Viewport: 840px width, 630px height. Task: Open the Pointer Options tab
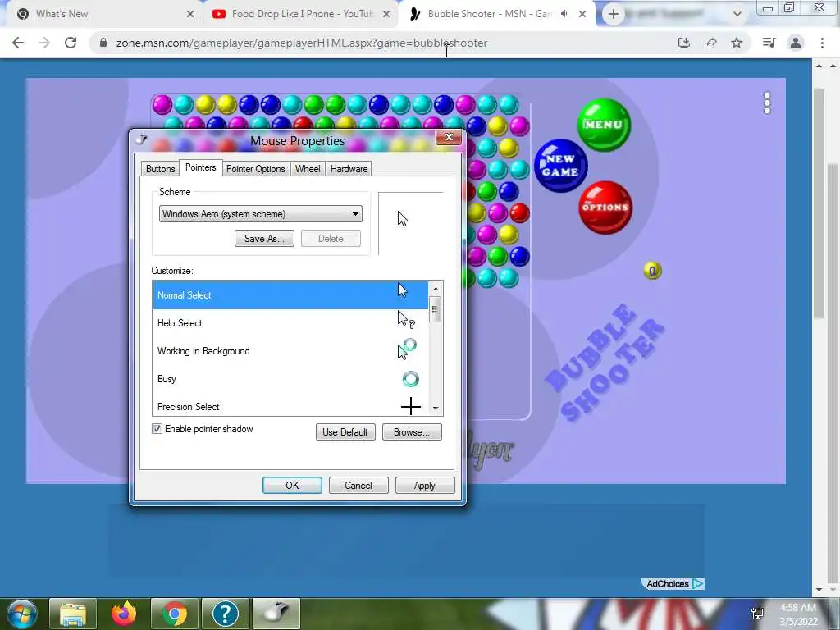[x=256, y=169]
